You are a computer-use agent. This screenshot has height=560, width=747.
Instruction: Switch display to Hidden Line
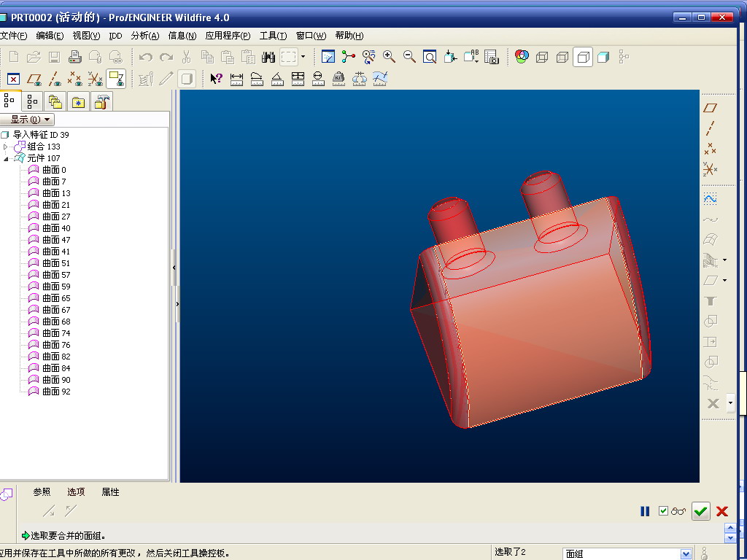tap(562, 57)
